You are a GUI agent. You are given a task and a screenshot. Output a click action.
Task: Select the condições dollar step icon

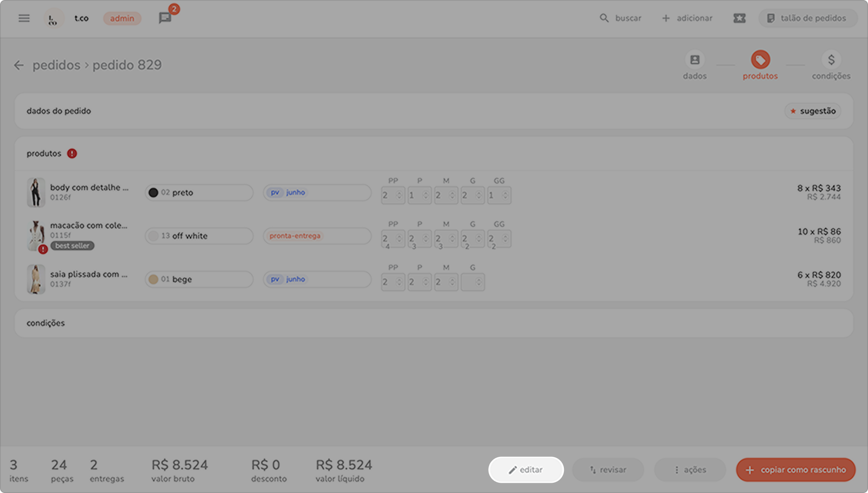pos(831,60)
